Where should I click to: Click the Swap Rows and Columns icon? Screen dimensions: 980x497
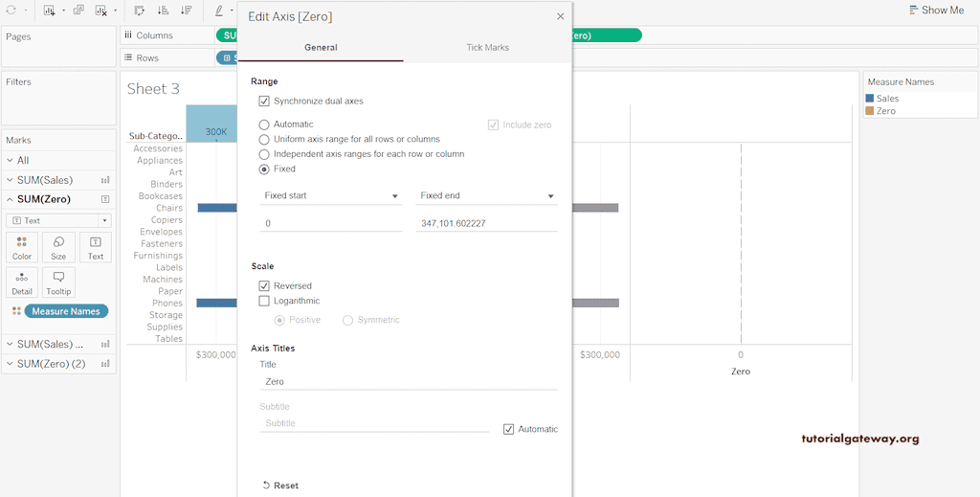tap(140, 11)
